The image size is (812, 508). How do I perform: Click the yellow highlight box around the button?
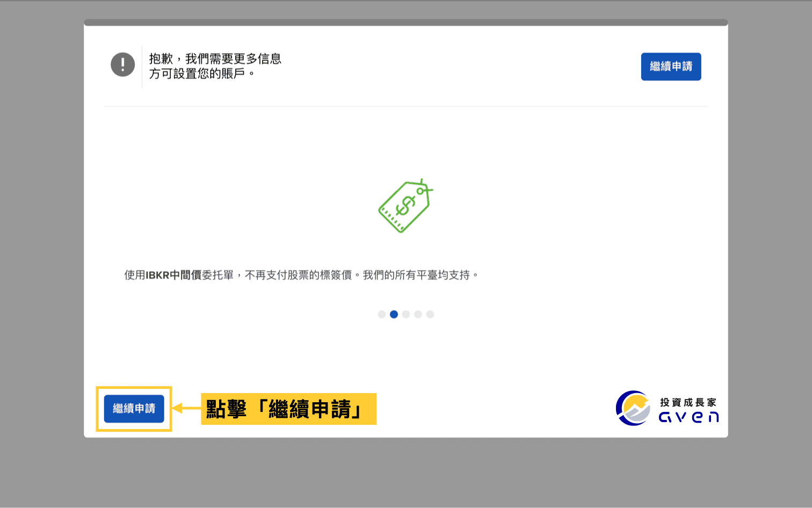pos(134,409)
